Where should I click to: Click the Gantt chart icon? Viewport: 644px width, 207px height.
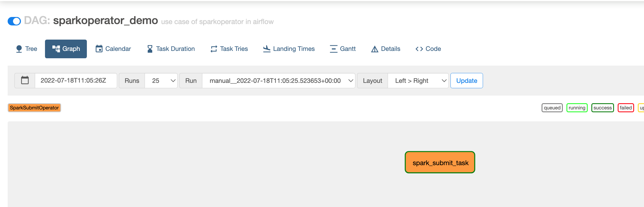334,49
